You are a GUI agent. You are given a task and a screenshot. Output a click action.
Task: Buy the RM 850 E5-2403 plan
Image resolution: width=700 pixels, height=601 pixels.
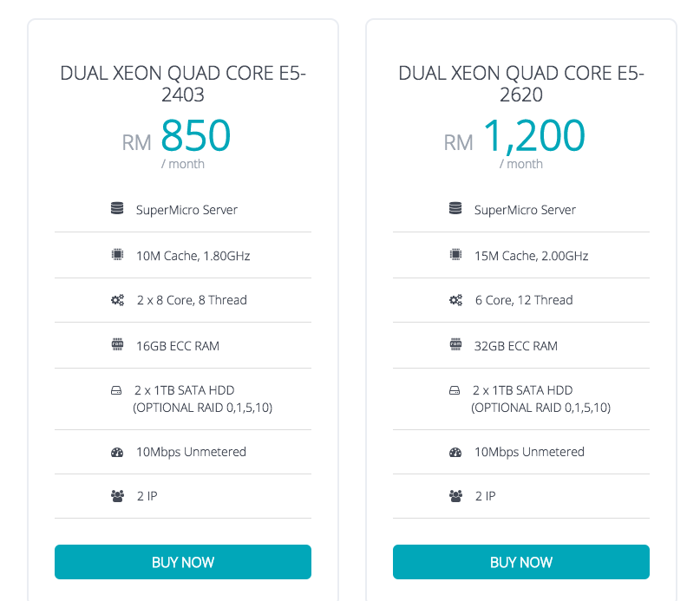coord(183,562)
